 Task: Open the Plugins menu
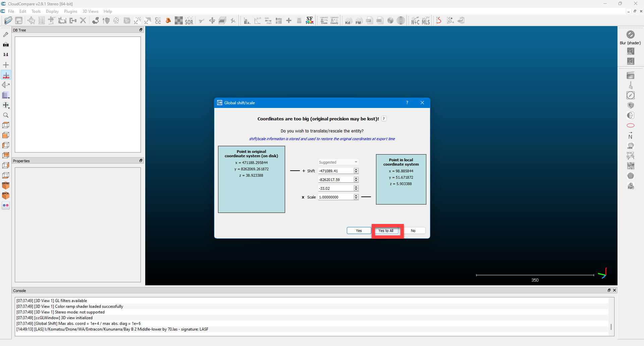click(70, 11)
